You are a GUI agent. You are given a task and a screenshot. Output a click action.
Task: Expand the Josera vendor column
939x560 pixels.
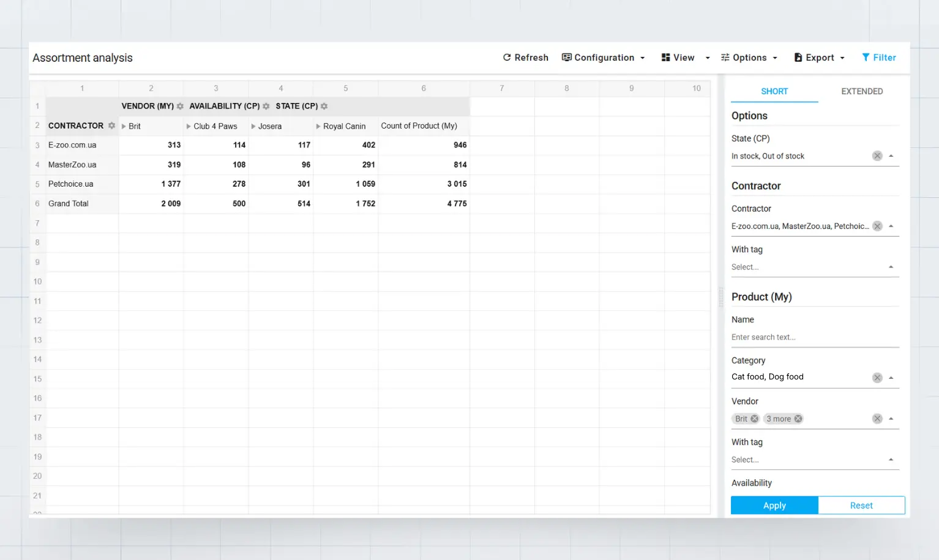point(253,127)
